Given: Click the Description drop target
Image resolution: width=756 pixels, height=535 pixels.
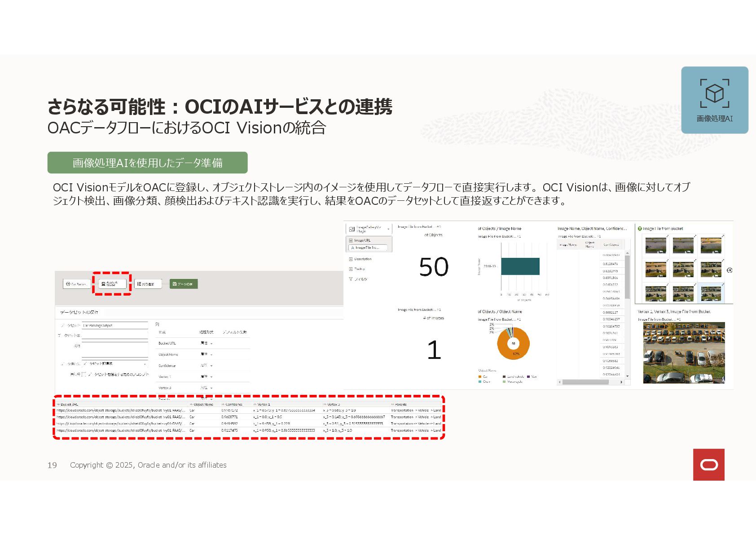Looking at the screenshot, I should coord(360,259).
